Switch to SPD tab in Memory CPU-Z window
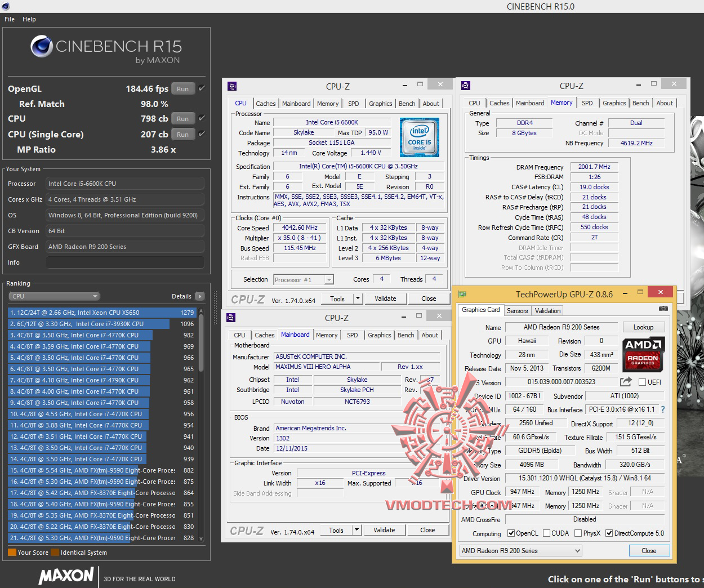 [587, 103]
